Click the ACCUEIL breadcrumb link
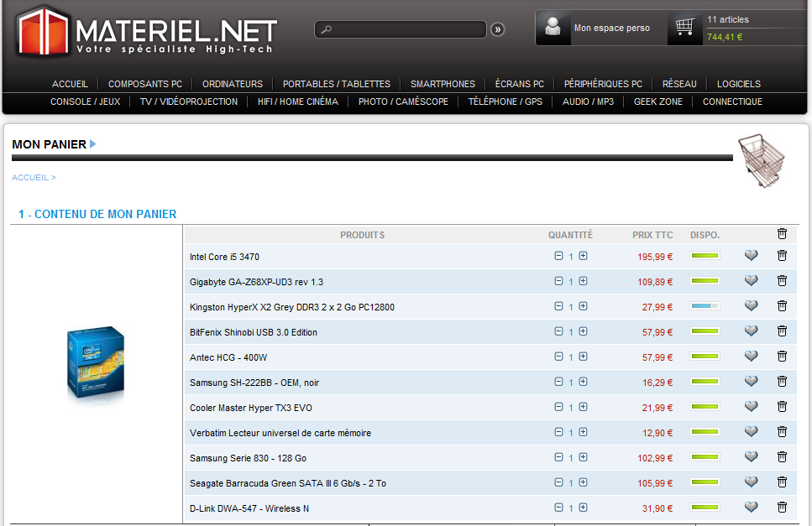Screen dimensions: 812x526 [x=30, y=178]
